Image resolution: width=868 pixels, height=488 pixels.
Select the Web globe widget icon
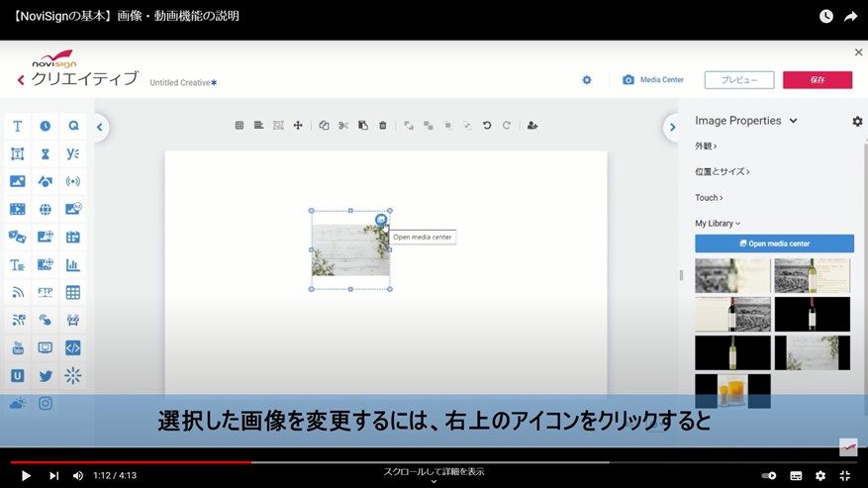[x=46, y=210]
